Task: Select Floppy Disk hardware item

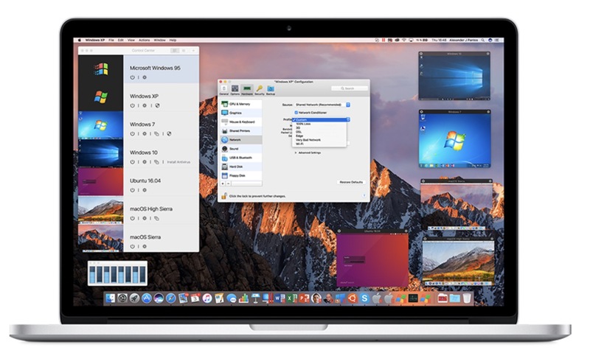Action: (241, 175)
